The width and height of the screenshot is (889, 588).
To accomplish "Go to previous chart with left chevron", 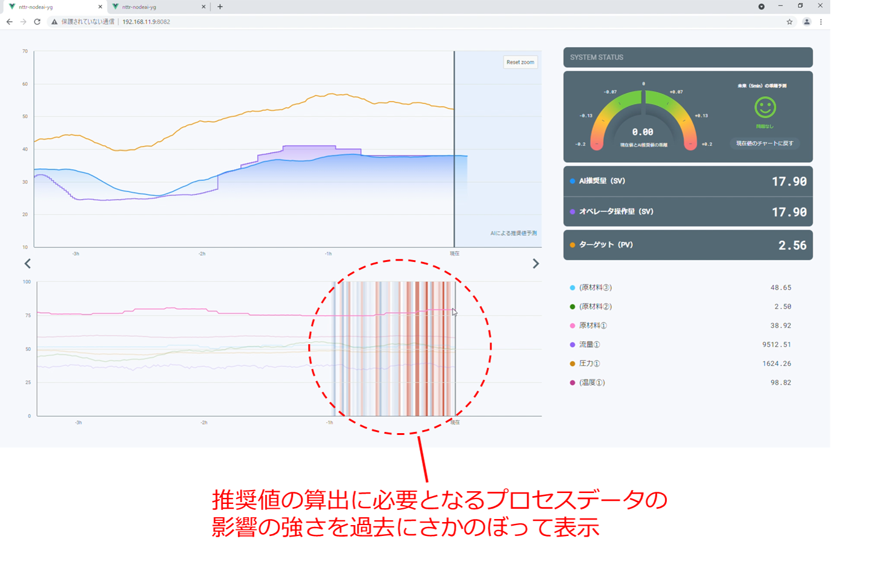I will click(27, 264).
